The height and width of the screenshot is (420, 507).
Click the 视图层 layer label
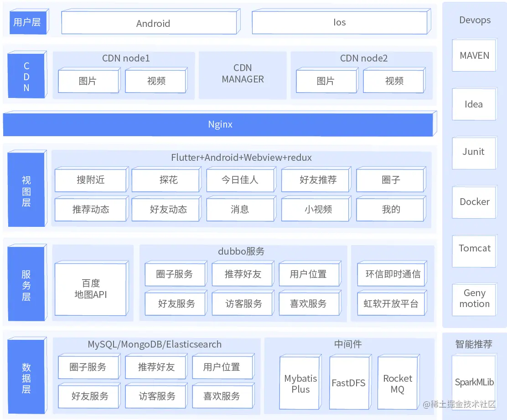coord(27,189)
